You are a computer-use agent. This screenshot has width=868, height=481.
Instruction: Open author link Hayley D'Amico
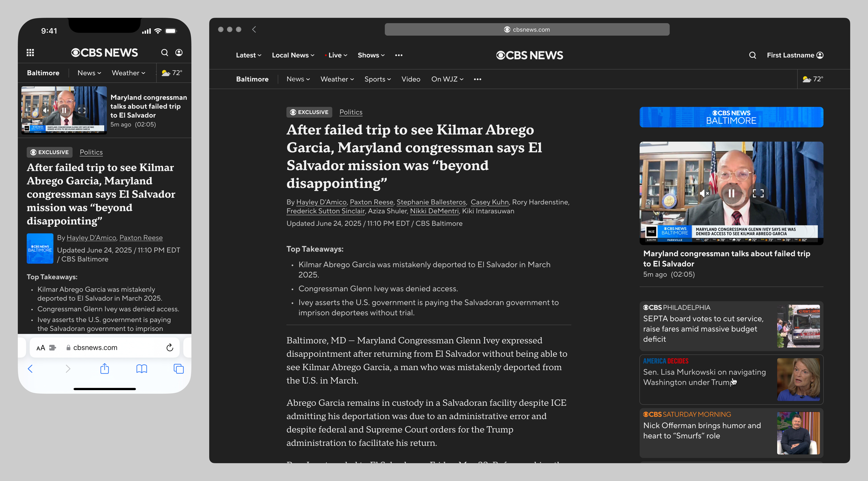(321, 202)
